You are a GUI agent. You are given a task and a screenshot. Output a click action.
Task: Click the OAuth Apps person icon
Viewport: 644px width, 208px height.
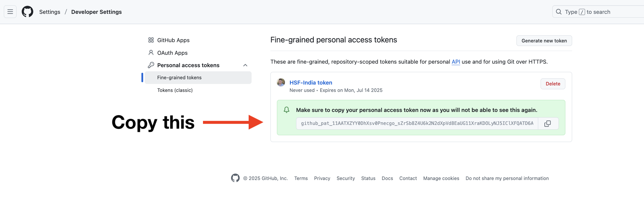[x=151, y=53]
